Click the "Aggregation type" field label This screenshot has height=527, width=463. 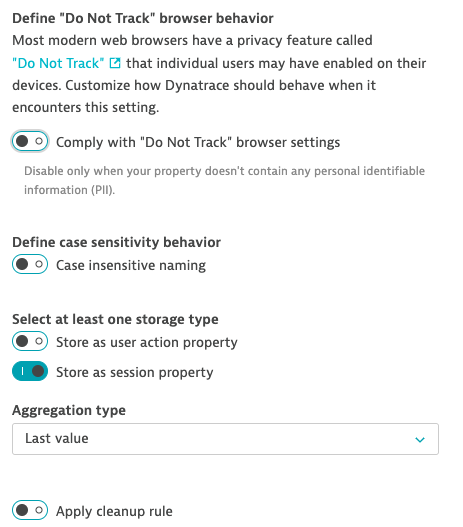(x=69, y=410)
